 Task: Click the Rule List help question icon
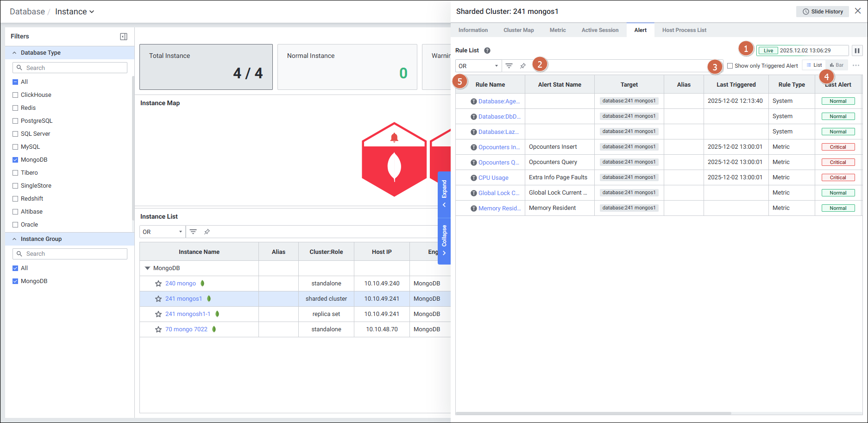[x=487, y=51]
